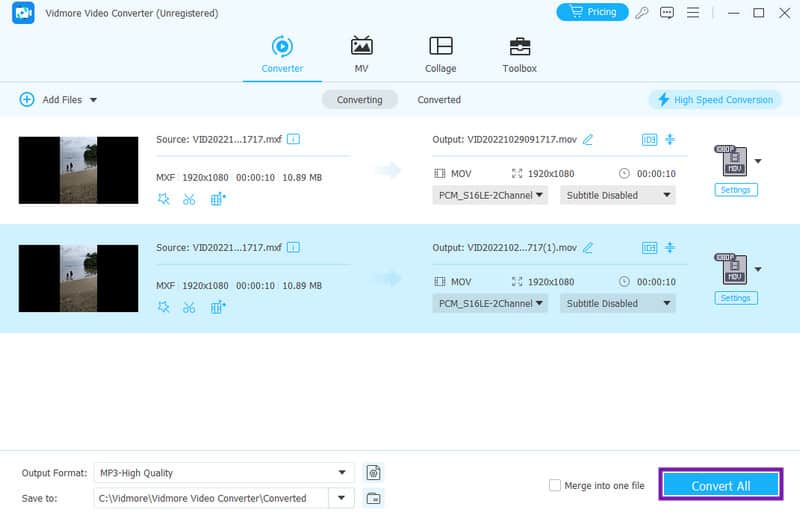Open the Toolbox tab

[519, 55]
